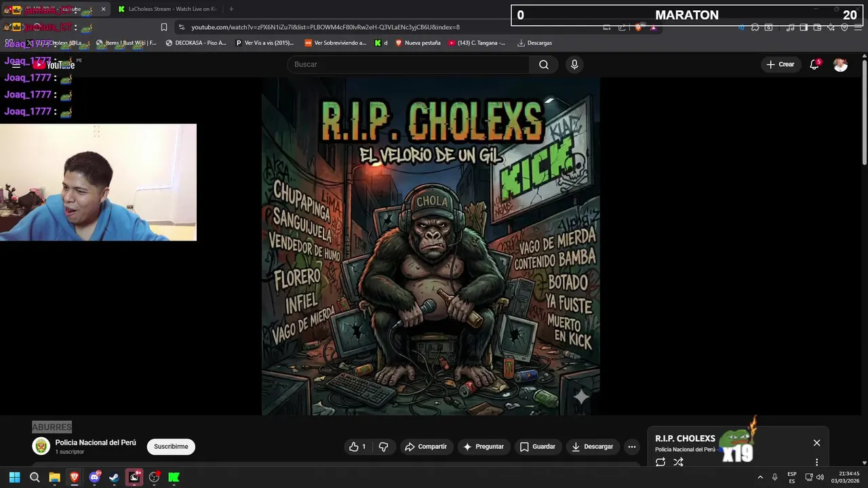The height and width of the screenshot is (488, 868).
Task: Open playlist panel options kebab menu
Action: coord(816,462)
